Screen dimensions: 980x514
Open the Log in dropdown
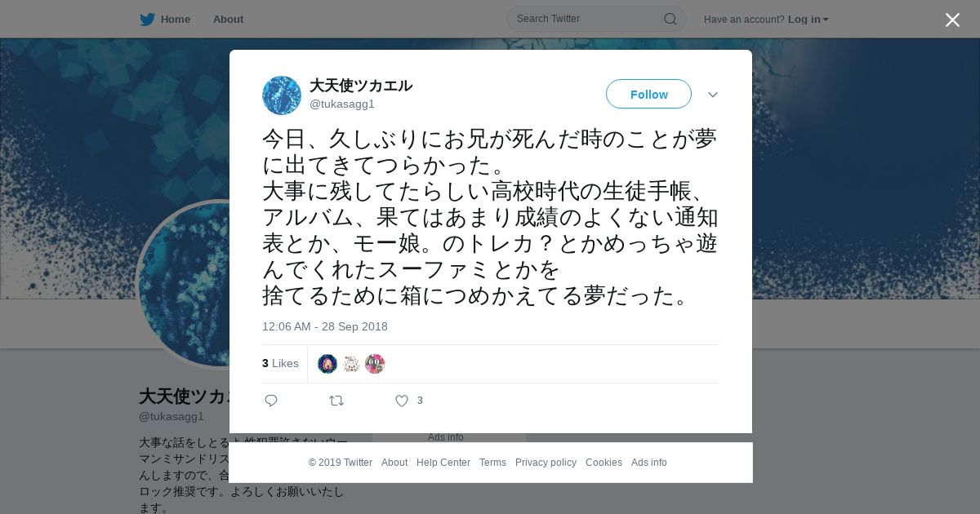(x=808, y=19)
